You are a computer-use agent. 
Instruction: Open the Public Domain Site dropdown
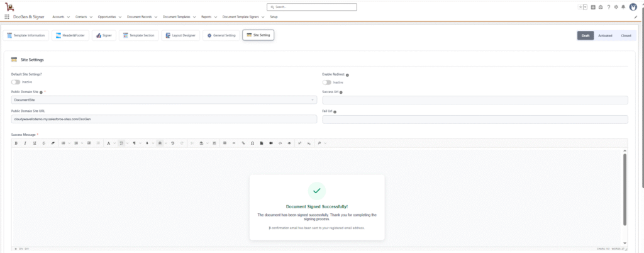point(164,100)
